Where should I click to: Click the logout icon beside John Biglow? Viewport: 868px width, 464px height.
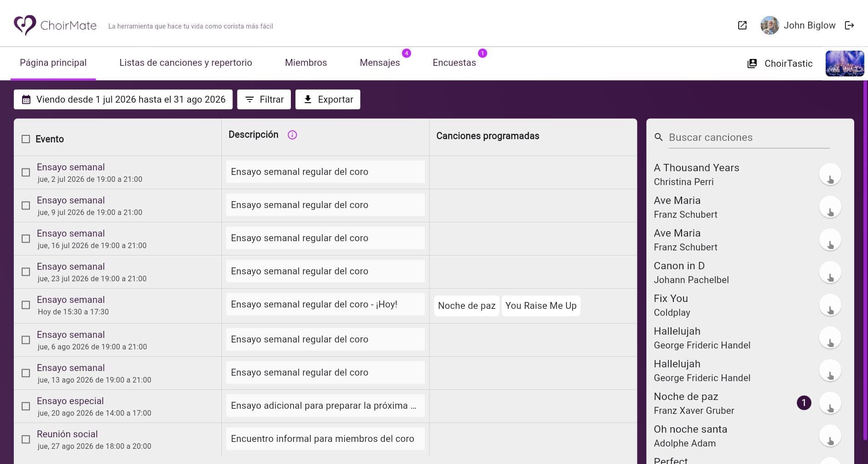click(850, 25)
